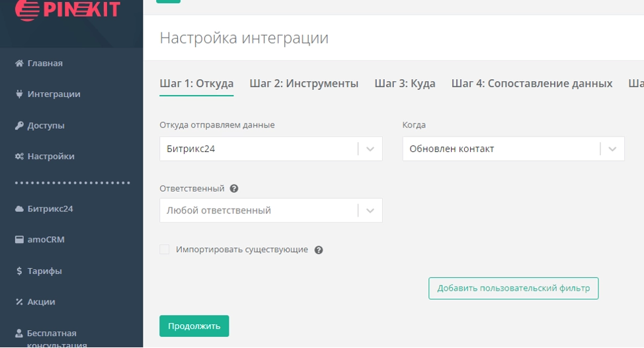Click the Настройка интеграции heading

pyautogui.click(x=244, y=38)
